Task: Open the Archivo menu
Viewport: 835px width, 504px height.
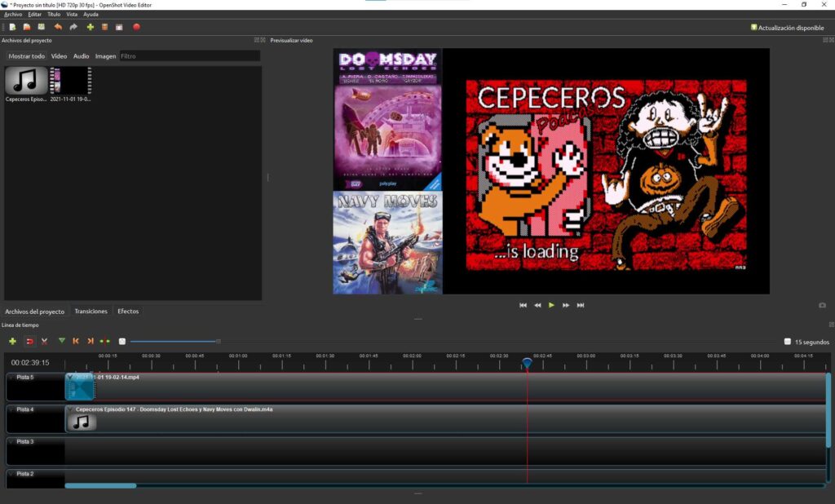Action: (x=13, y=15)
